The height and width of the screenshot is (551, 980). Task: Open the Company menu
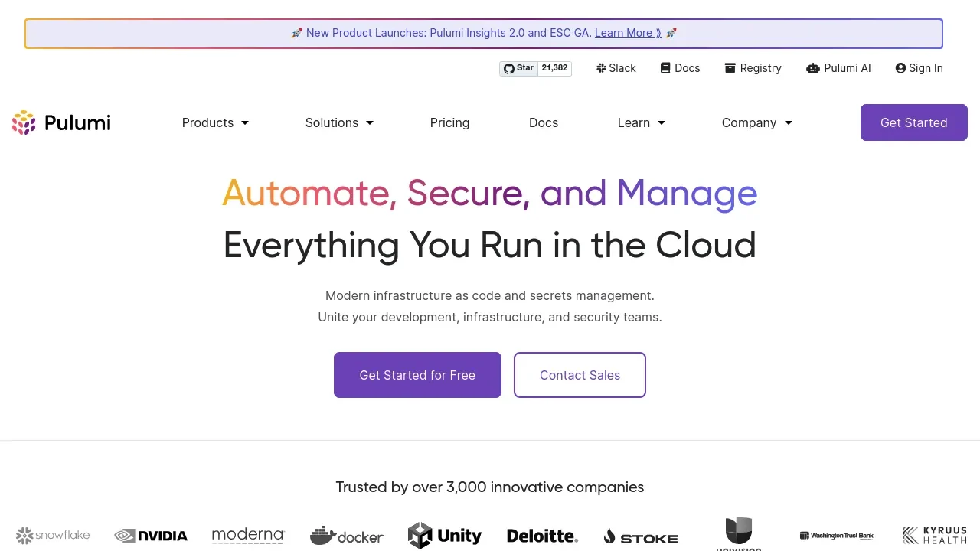[757, 122]
